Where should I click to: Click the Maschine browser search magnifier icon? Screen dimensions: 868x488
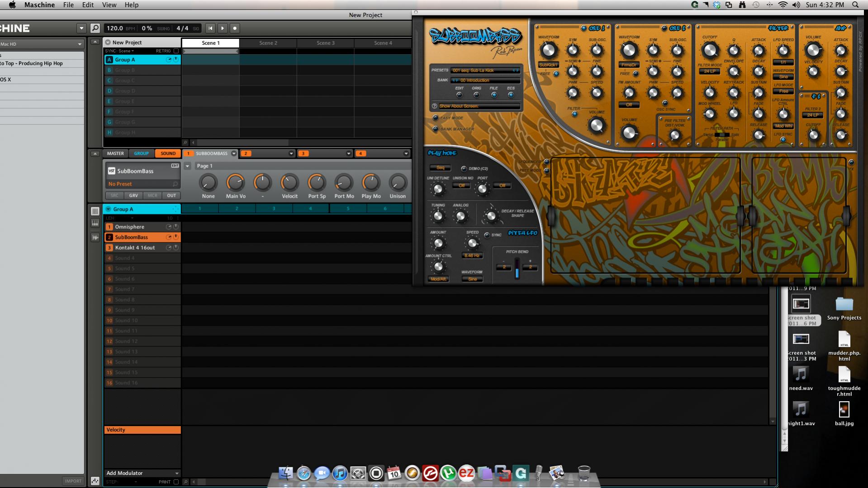coord(95,28)
